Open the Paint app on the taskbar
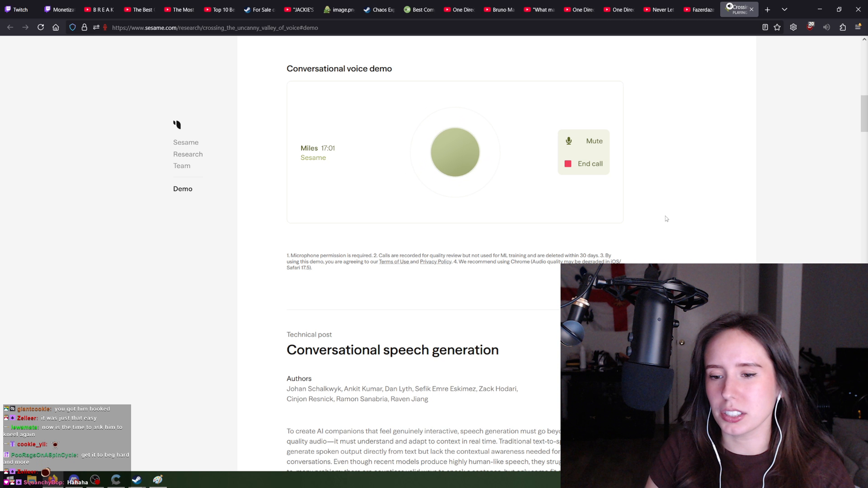The height and width of the screenshot is (488, 868). (157, 479)
